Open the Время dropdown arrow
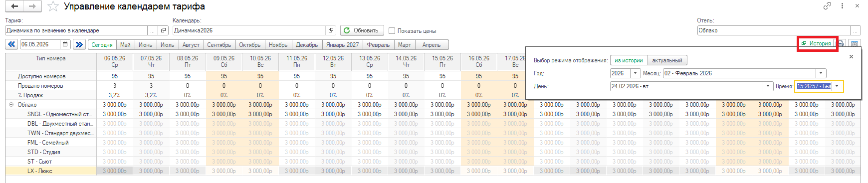 click(x=837, y=86)
